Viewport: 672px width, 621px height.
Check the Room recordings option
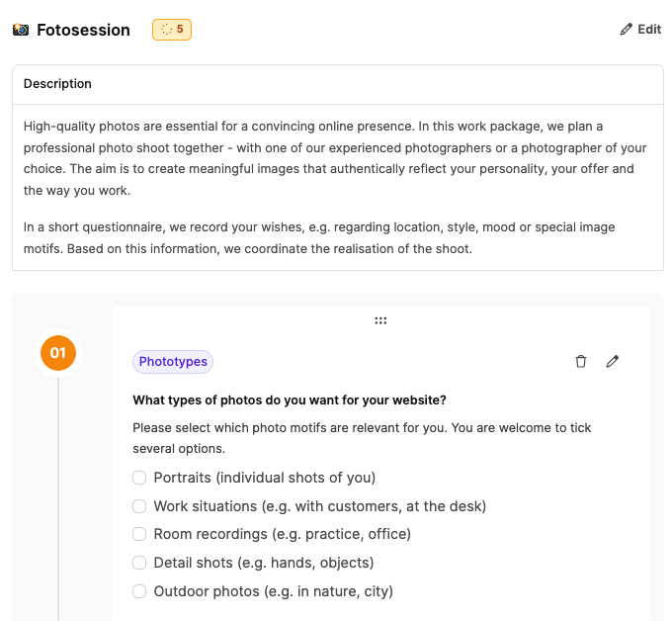(140, 534)
